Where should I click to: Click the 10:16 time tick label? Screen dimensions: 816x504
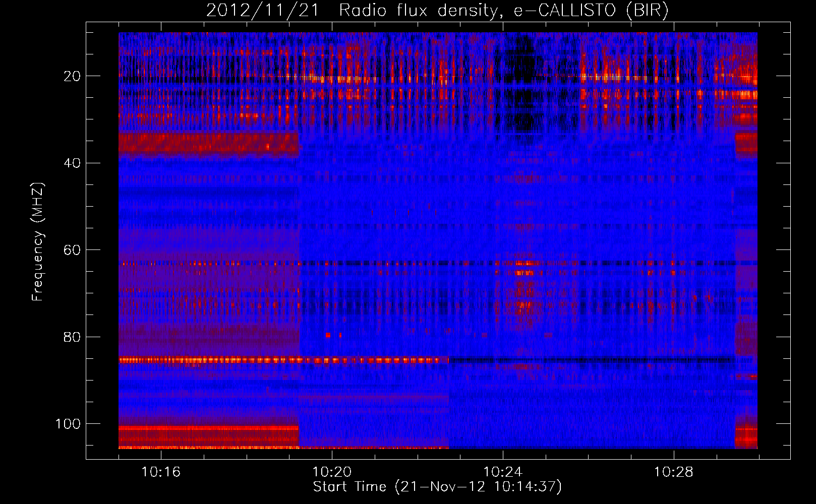point(161,472)
